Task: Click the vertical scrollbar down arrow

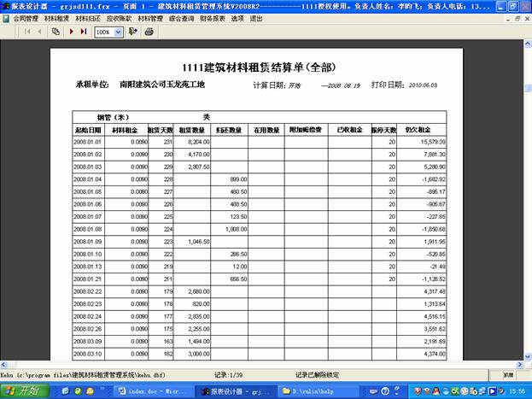Action: click(x=526, y=355)
